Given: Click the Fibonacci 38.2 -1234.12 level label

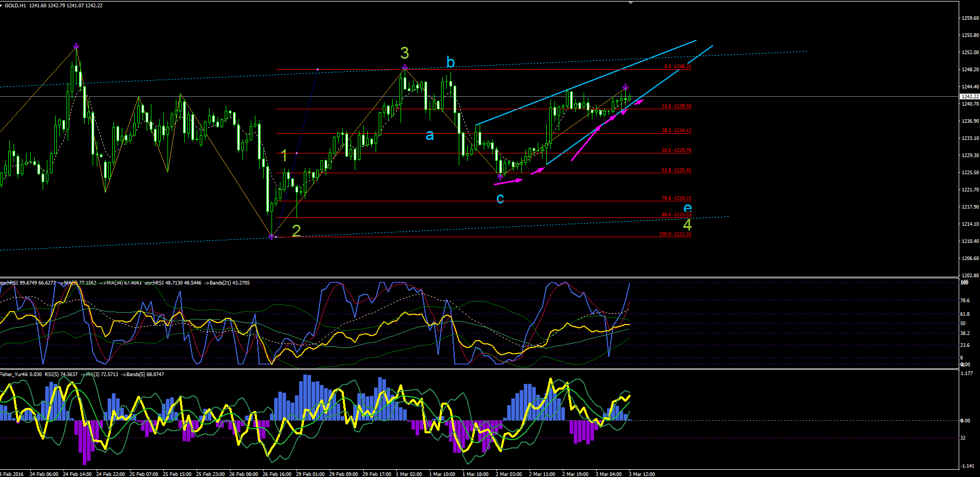Looking at the screenshot, I should click(x=676, y=131).
